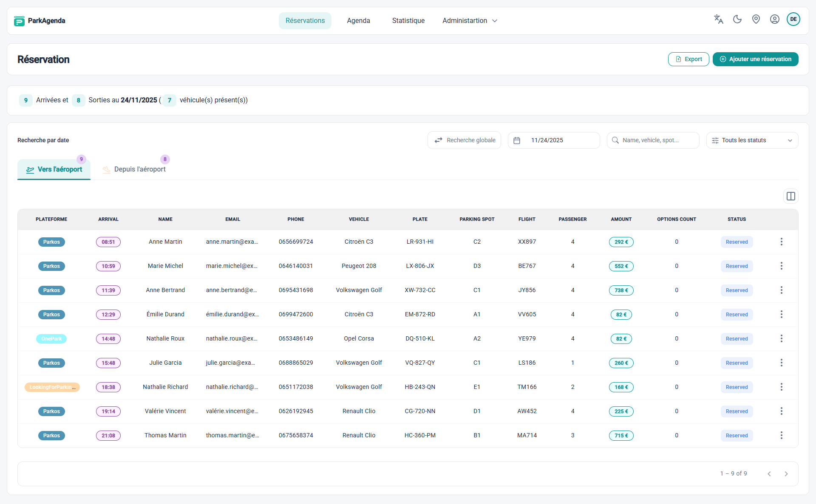Expand the Administartion menu
Screen dimensions: 816x504
point(470,20)
